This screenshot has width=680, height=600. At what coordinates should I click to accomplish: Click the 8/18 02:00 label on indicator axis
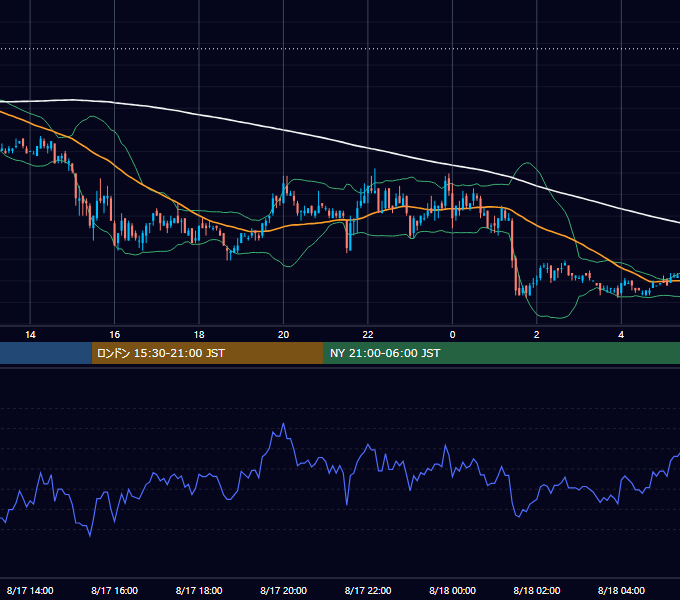click(536, 590)
